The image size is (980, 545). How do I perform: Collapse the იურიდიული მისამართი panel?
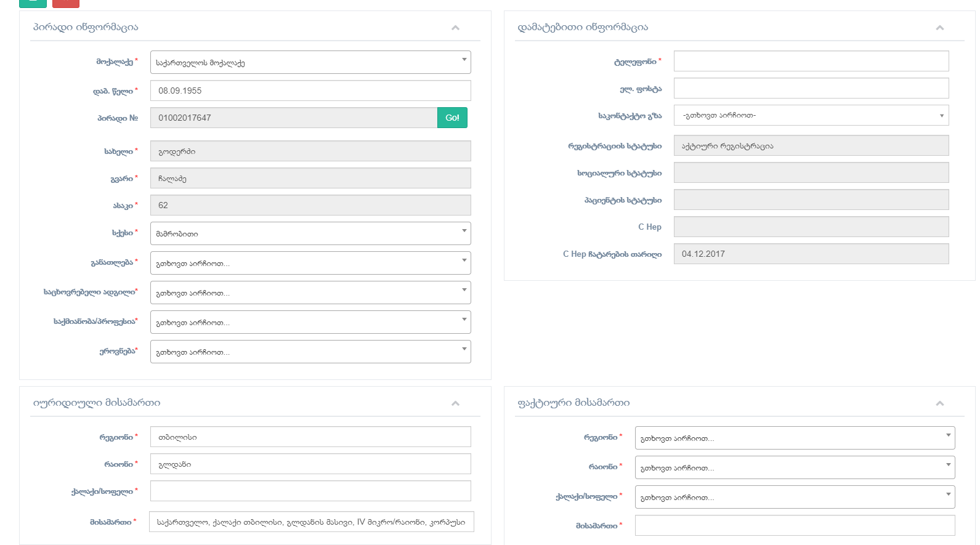[x=455, y=403]
